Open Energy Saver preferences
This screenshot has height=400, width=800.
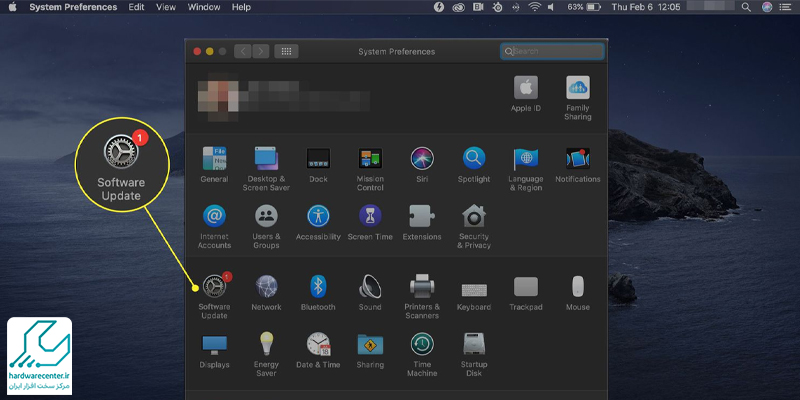(x=266, y=355)
